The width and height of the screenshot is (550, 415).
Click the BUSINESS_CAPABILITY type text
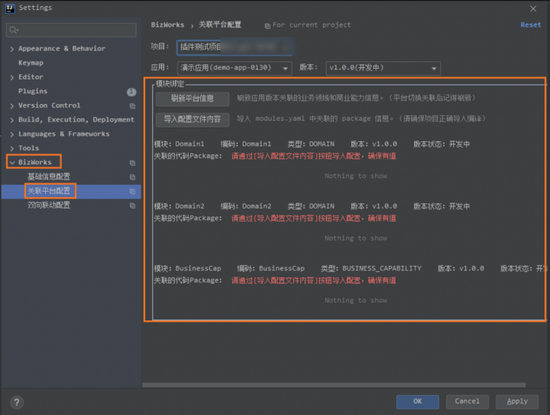coord(382,269)
